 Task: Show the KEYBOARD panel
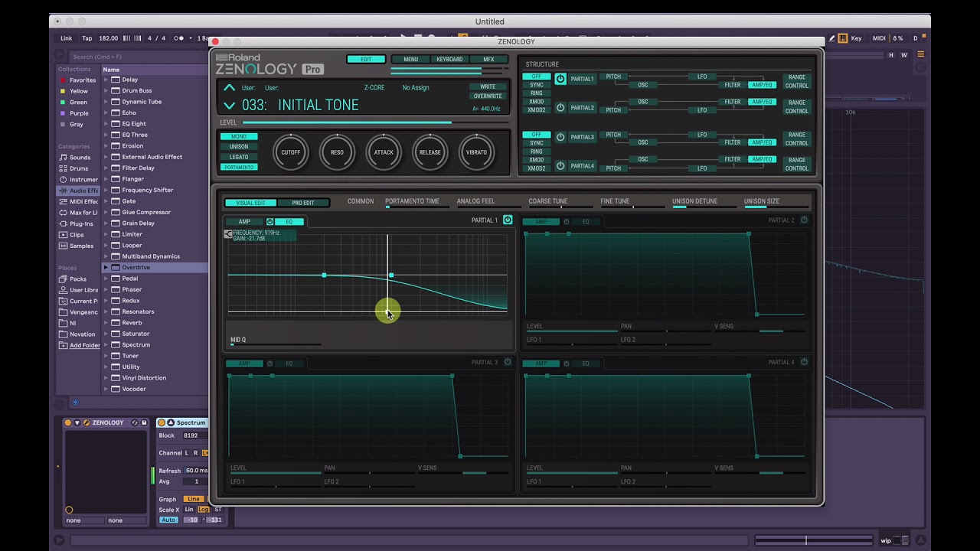[x=449, y=60]
